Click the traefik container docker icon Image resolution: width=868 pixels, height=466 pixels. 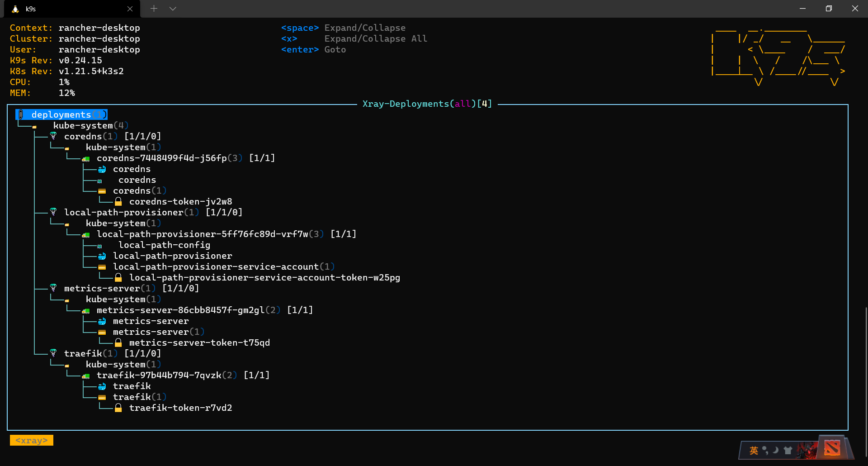pyautogui.click(x=102, y=386)
